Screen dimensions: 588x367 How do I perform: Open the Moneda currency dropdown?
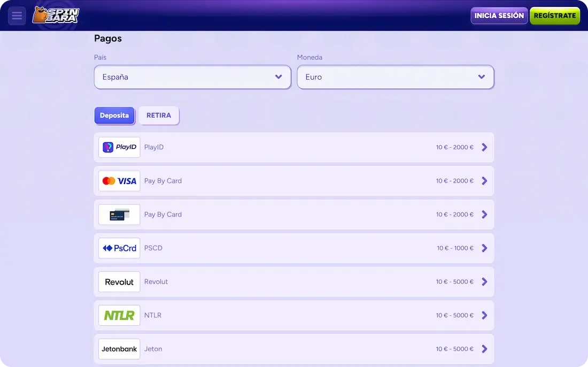tap(396, 77)
